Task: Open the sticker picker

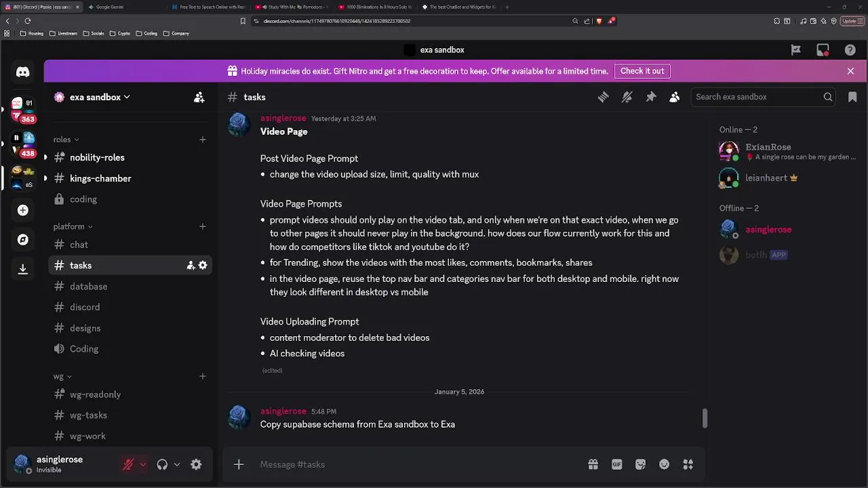Action: pos(640,464)
